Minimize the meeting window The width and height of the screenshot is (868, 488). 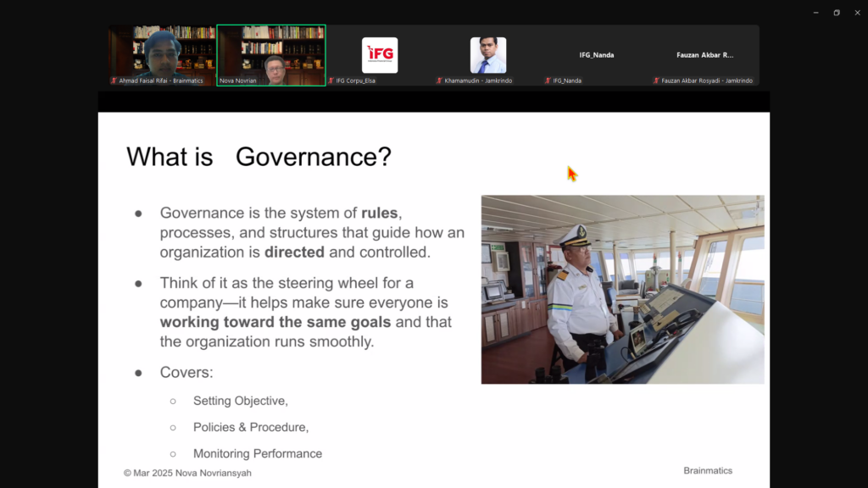(815, 12)
